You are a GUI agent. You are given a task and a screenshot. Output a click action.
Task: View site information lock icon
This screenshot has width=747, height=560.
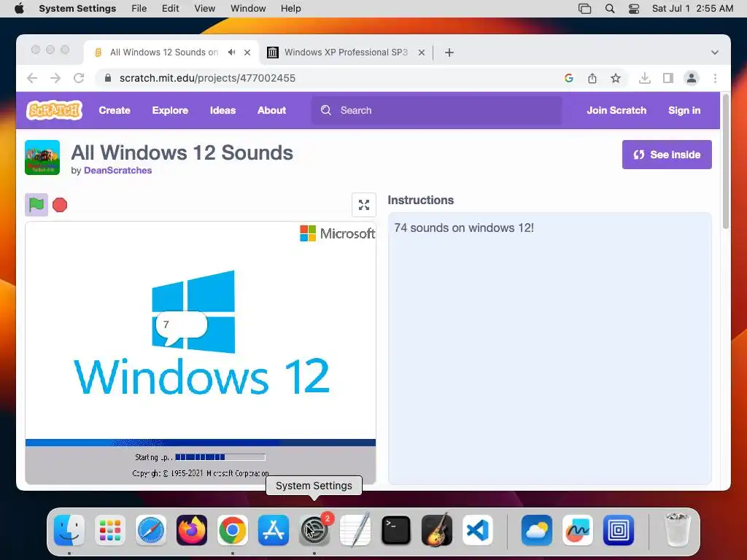click(x=108, y=78)
